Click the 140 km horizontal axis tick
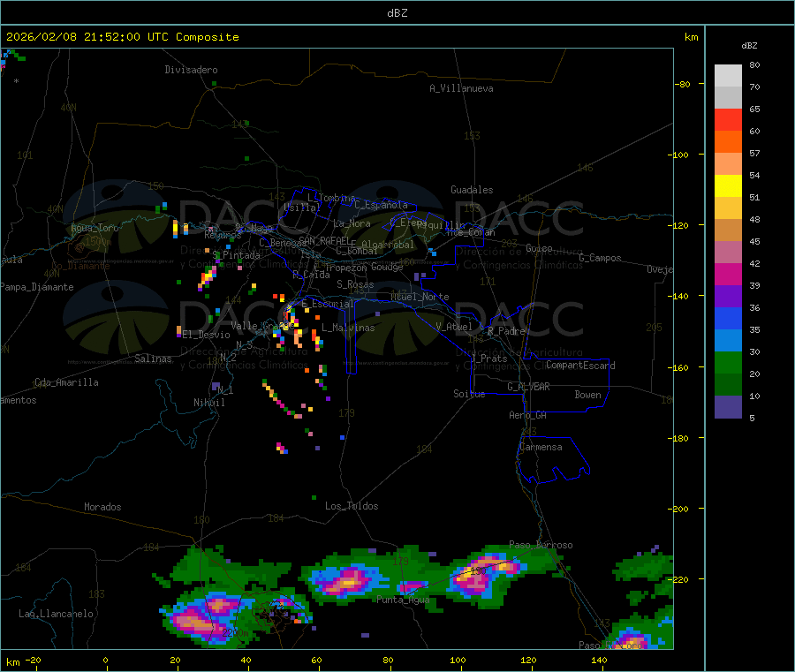Screen dimensions: 795x672 599,660
